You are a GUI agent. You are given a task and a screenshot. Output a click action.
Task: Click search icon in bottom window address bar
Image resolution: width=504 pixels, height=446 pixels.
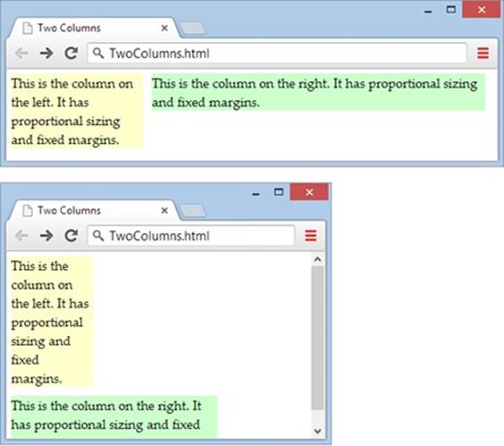pyautogui.click(x=98, y=235)
